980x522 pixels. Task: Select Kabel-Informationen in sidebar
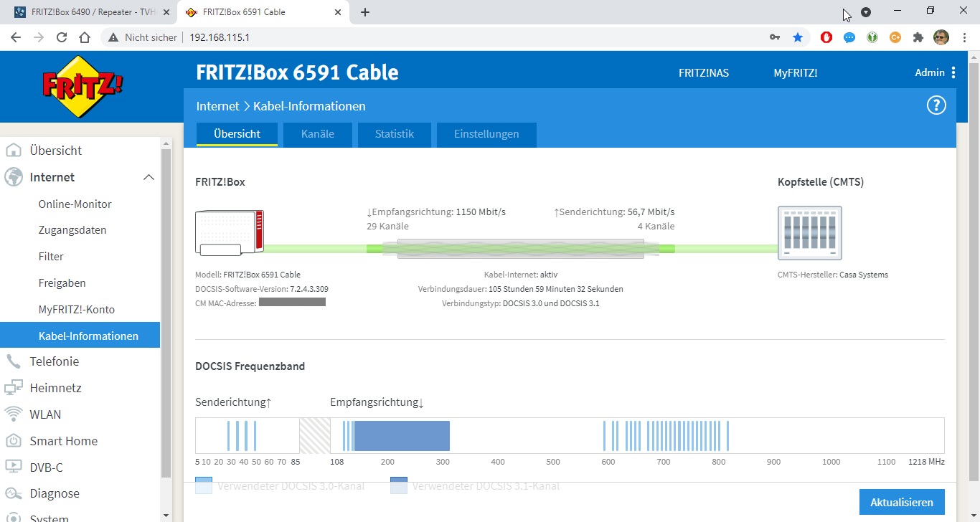click(80, 336)
